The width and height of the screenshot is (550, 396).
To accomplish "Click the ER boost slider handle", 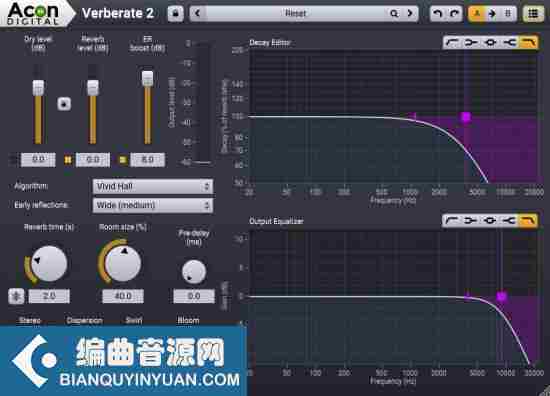I will tap(147, 78).
